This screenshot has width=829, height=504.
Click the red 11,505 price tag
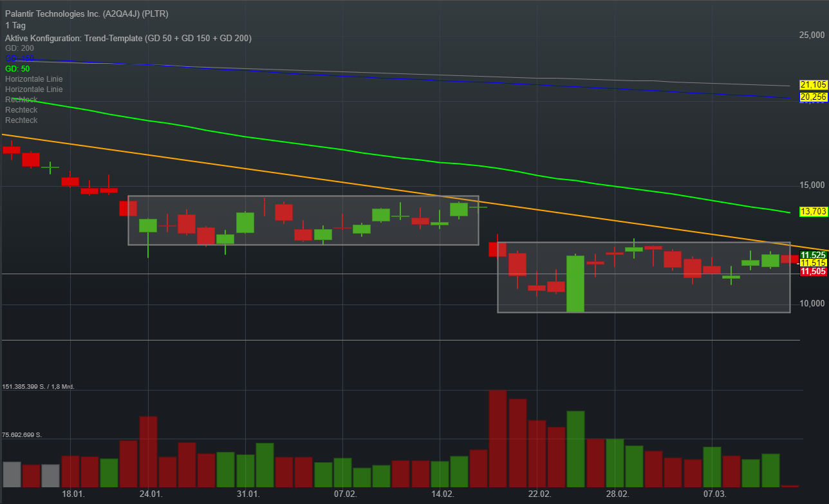(x=813, y=272)
